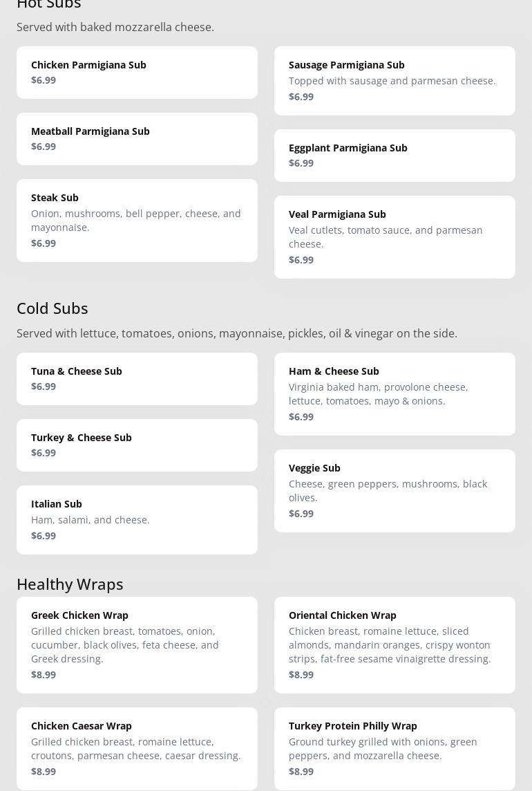Screen dimensions: 532x791
Task: Click the Sausage Parmigiana Sub card
Action: (x=395, y=81)
